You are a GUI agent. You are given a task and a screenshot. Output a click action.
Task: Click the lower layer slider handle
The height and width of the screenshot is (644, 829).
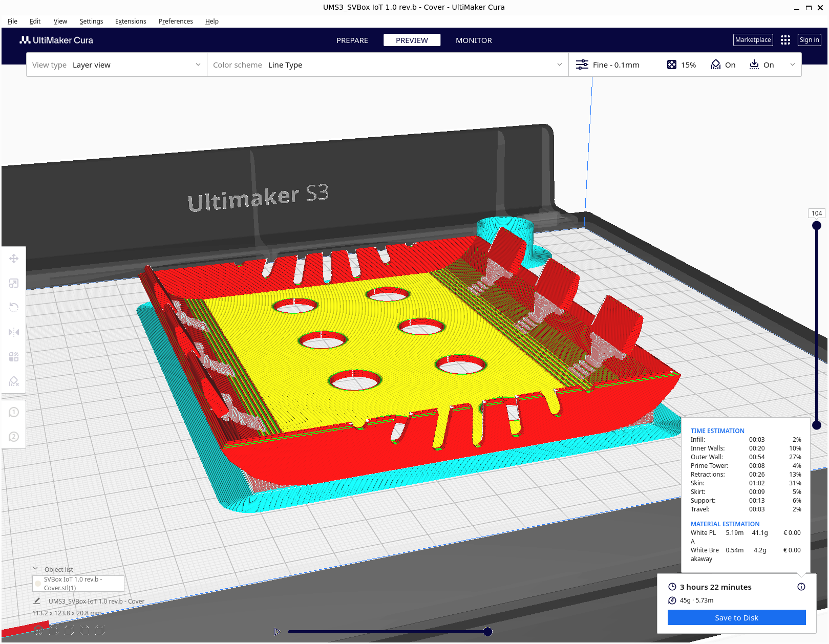(x=817, y=425)
